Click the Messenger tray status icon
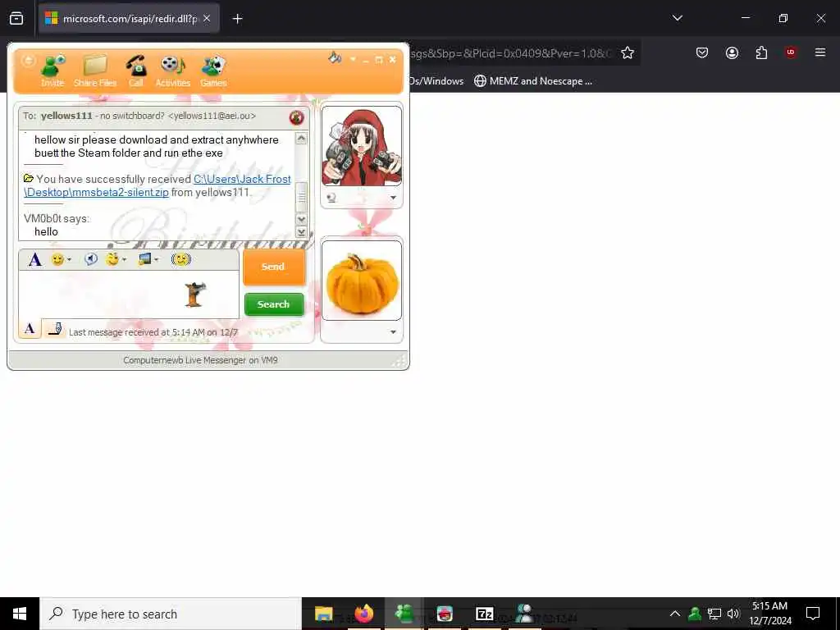Viewport: 840px width, 630px height. point(695,614)
